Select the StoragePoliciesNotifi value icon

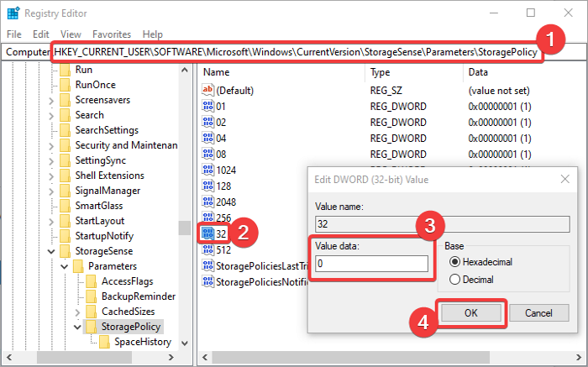coord(207,281)
